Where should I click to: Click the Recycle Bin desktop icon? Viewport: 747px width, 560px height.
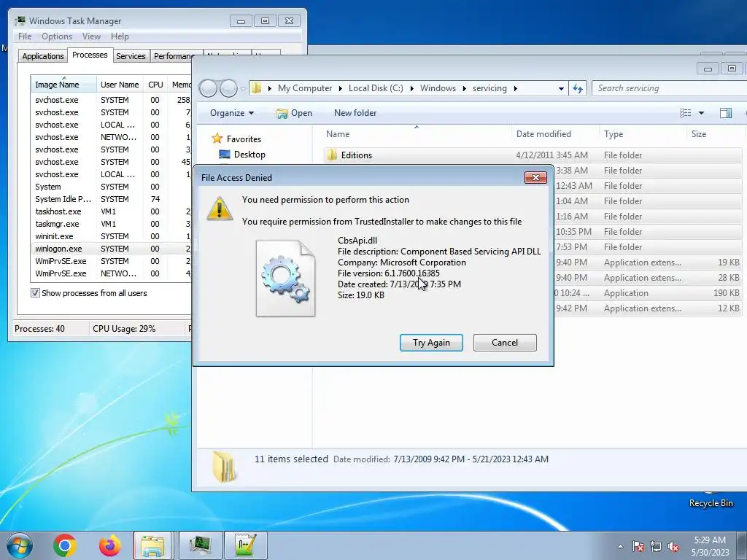tap(711, 500)
